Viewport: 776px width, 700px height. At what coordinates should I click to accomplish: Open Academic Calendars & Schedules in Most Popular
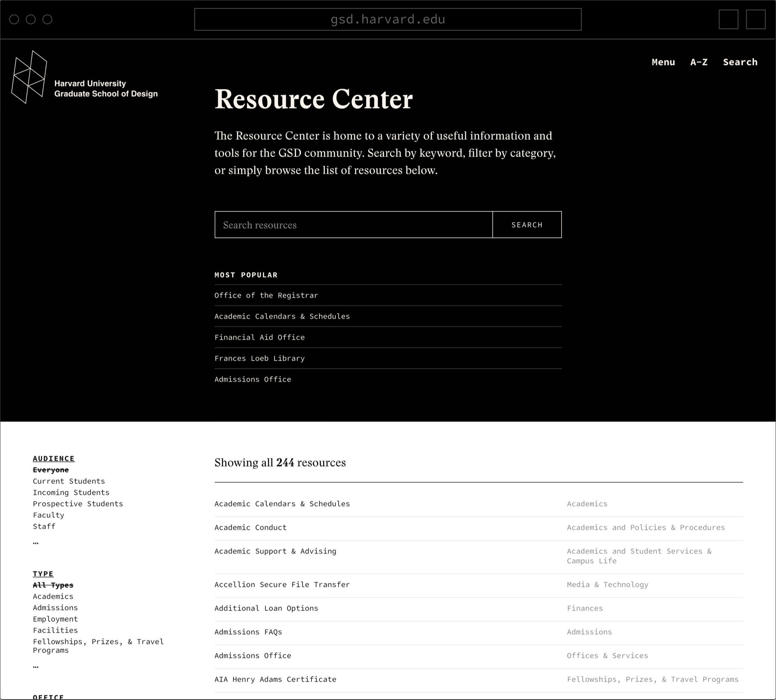click(x=282, y=316)
